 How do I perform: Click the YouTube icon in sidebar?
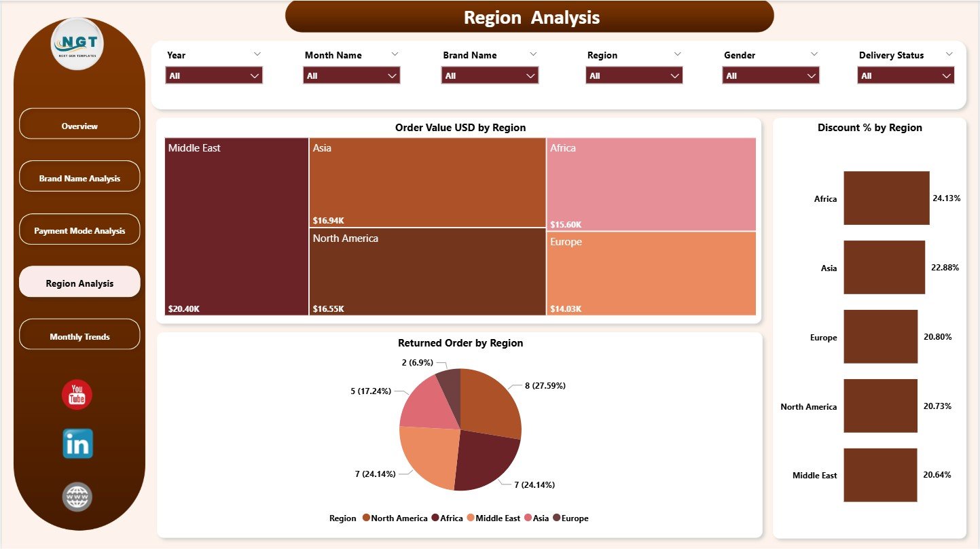tap(77, 394)
